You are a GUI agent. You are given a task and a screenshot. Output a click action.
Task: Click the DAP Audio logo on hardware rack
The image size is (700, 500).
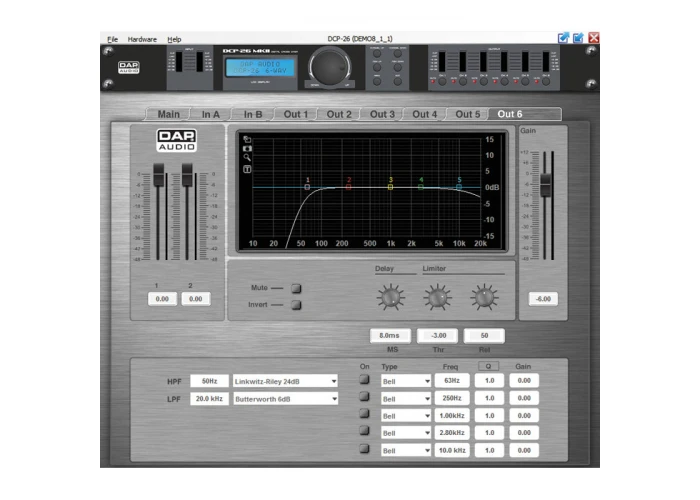129,67
